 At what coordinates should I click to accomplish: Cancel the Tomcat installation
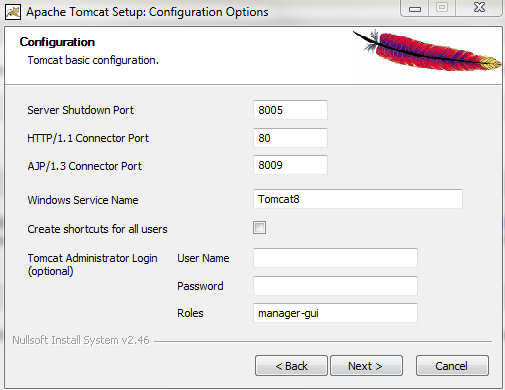coord(452,366)
